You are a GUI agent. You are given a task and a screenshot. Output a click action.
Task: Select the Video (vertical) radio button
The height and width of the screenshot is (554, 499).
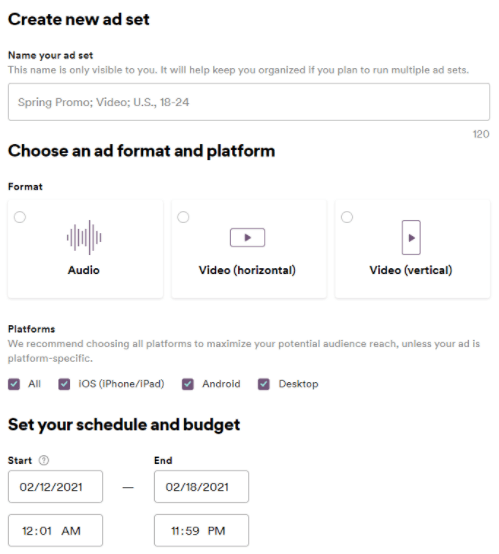coord(347,217)
